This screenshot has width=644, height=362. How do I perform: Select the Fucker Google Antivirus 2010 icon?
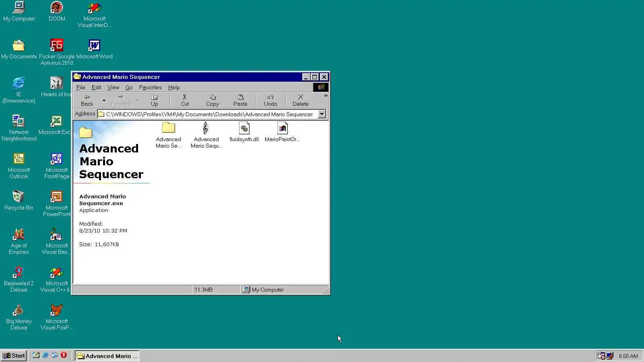(x=57, y=52)
